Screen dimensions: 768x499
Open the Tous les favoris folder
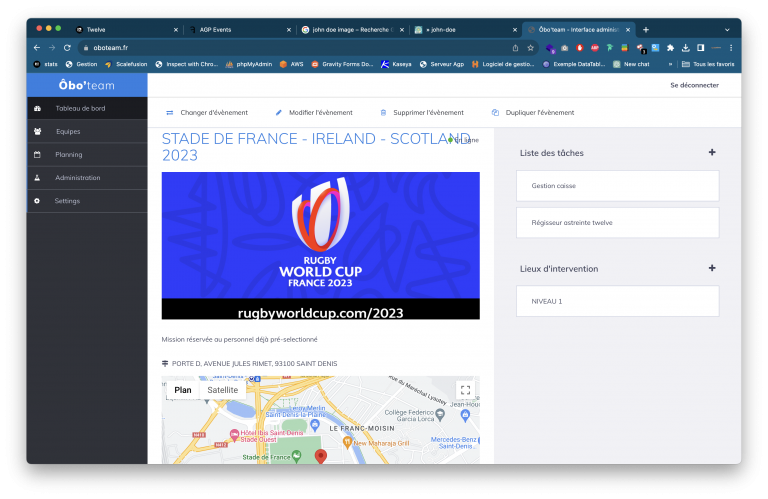(x=708, y=64)
